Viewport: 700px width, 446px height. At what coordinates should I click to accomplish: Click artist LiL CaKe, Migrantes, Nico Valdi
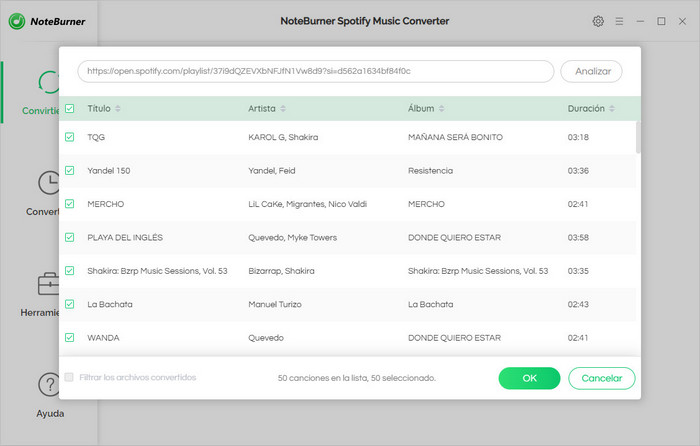(x=308, y=204)
